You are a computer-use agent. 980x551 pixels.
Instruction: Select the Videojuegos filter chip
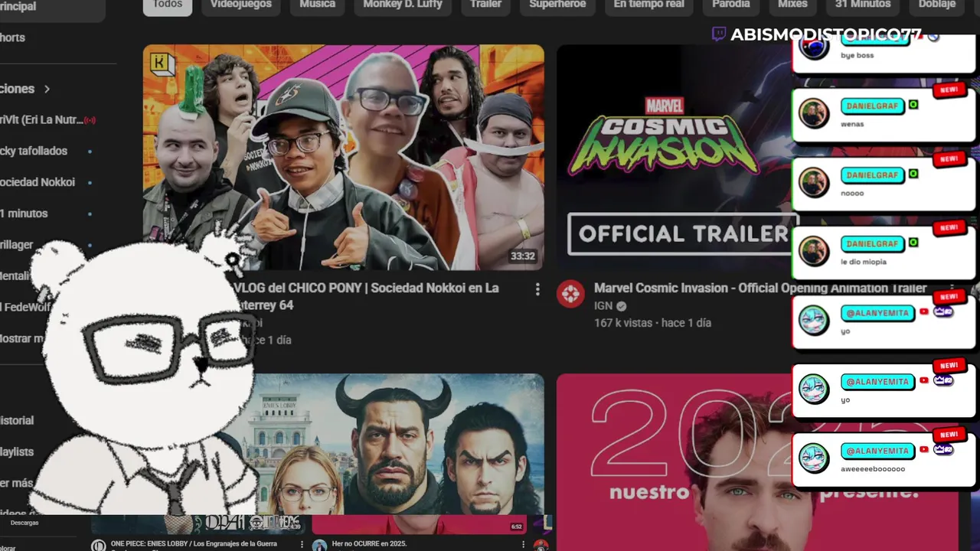[241, 5]
